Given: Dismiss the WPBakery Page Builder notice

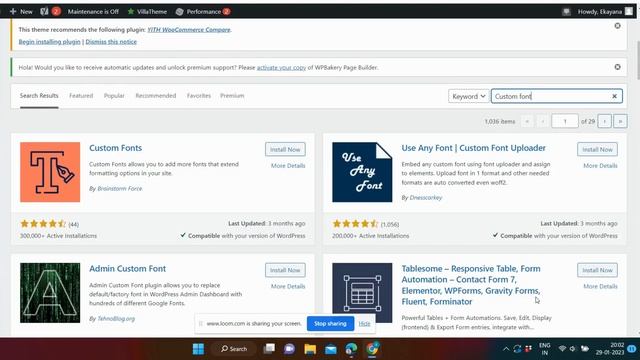Looking at the screenshot, I should [617, 67].
